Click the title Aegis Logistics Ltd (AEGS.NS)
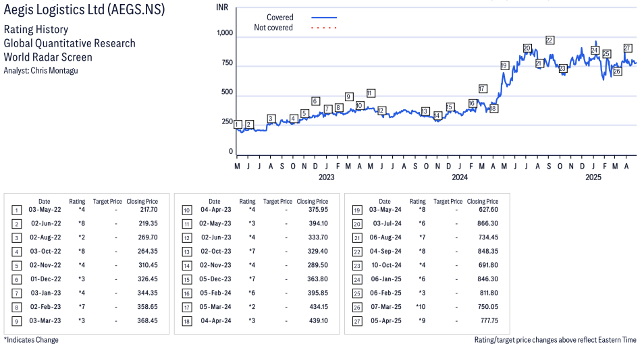Screen dimensions: 644x344 [84, 9]
